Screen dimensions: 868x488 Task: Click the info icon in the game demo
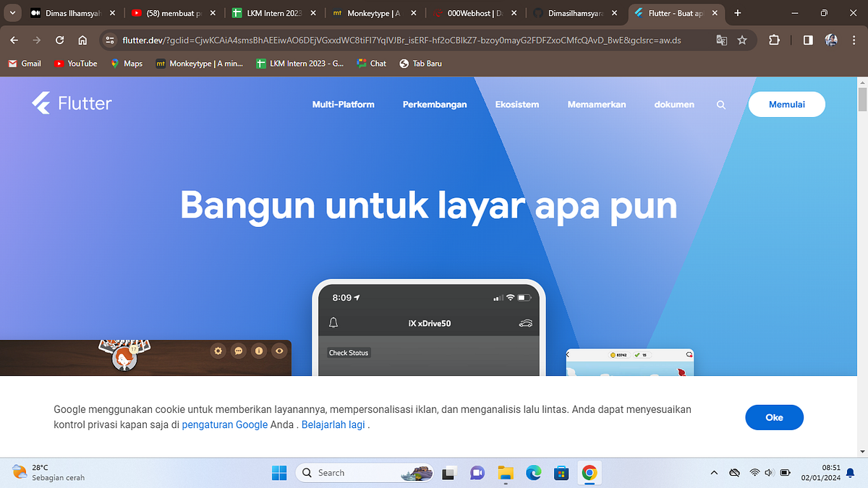(259, 351)
